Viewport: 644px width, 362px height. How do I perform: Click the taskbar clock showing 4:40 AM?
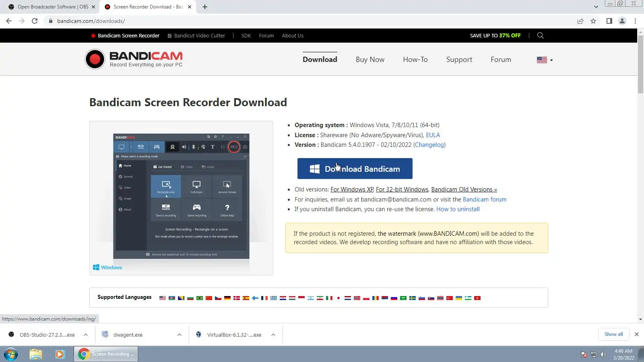click(x=623, y=354)
